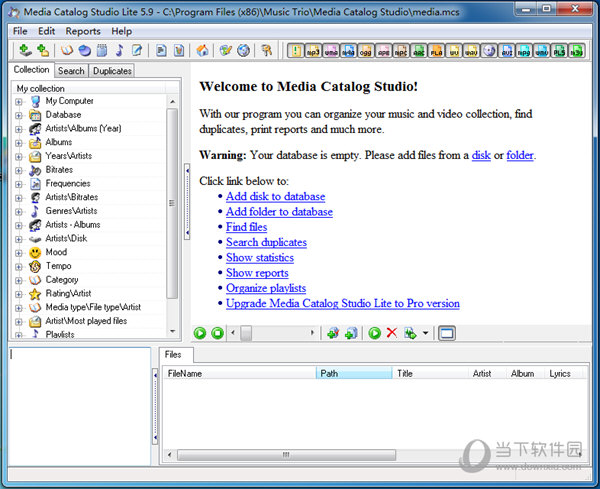Viewport: 600px width, 489px height.
Task: Toggle the ogg file type filter
Action: pyautogui.click(x=365, y=51)
